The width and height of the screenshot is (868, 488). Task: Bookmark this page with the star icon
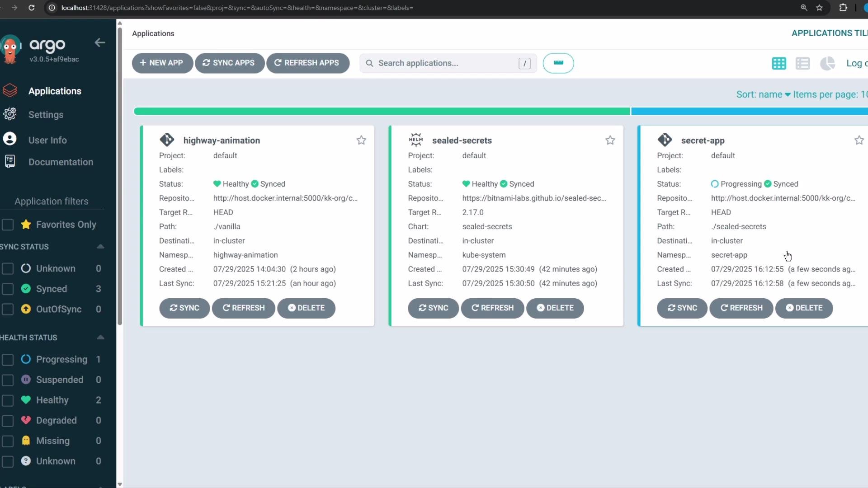(819, 8)
